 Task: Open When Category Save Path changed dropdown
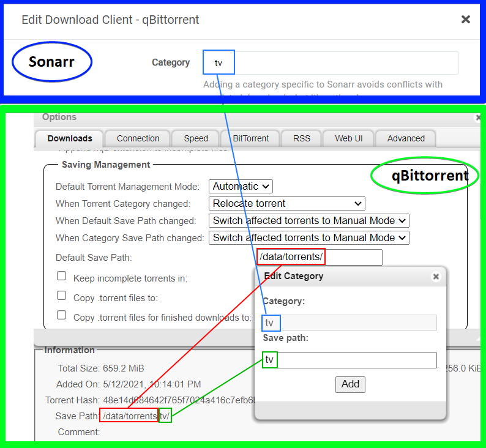(309, 237)
